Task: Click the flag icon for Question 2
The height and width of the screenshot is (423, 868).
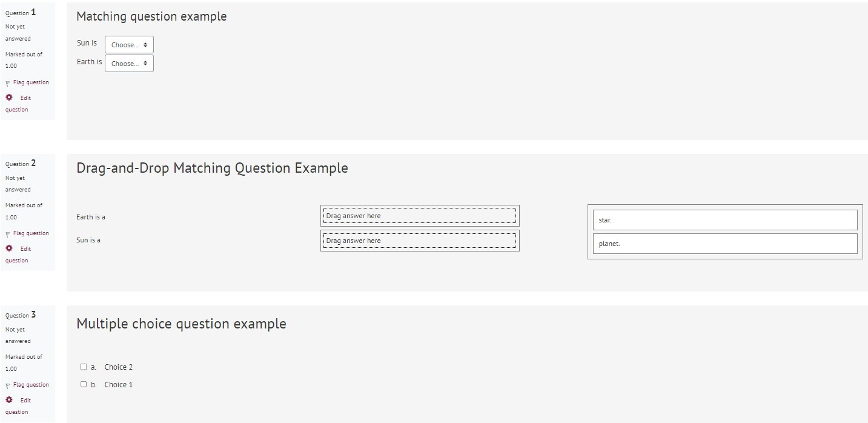Action: pos(8,234)
